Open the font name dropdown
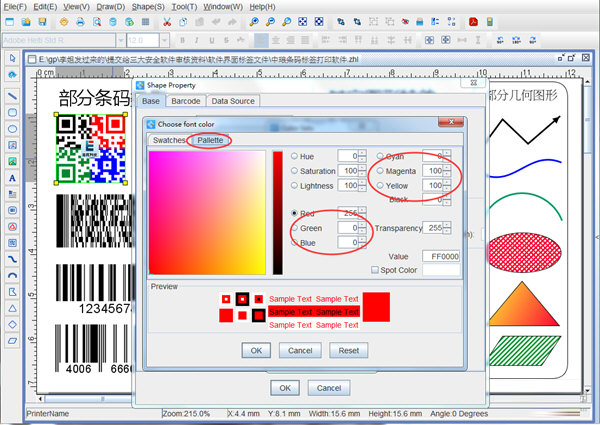Viewport: 600px width, 425px height. pos(121,40)
